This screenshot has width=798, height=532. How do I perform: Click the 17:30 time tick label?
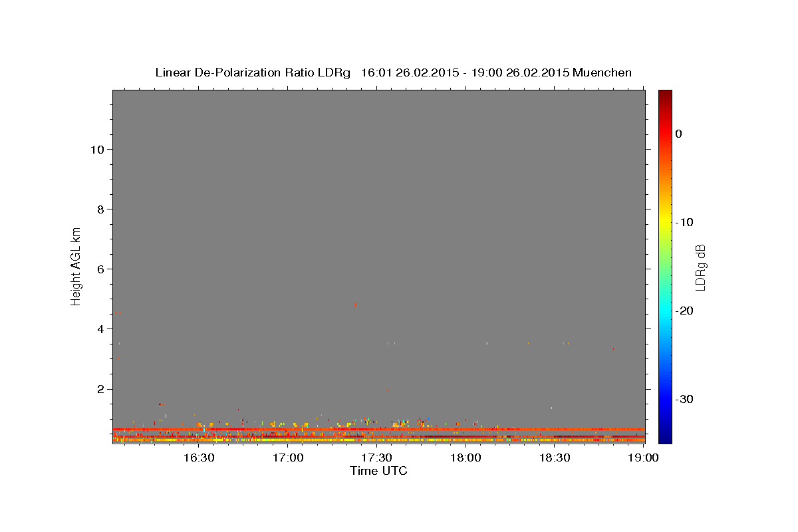tap(377, 458)
